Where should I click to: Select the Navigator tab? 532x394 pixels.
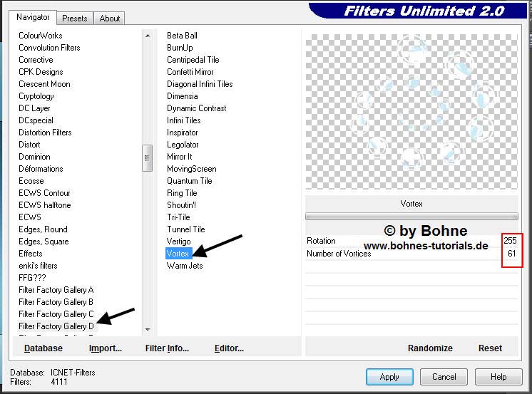coord(34,17)
